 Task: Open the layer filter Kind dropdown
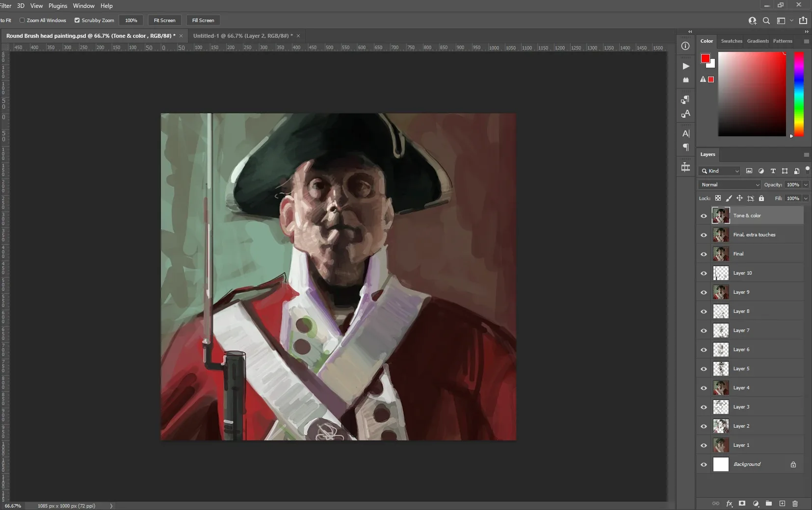click(x=719, y=171)
